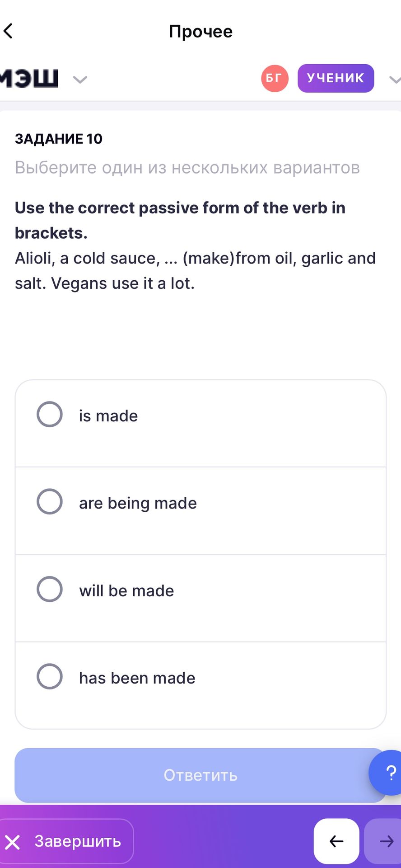401x868 pixels.
Task: Click the X icon beside Завершить
Action: pyautogui.click(x=13, y=842)
